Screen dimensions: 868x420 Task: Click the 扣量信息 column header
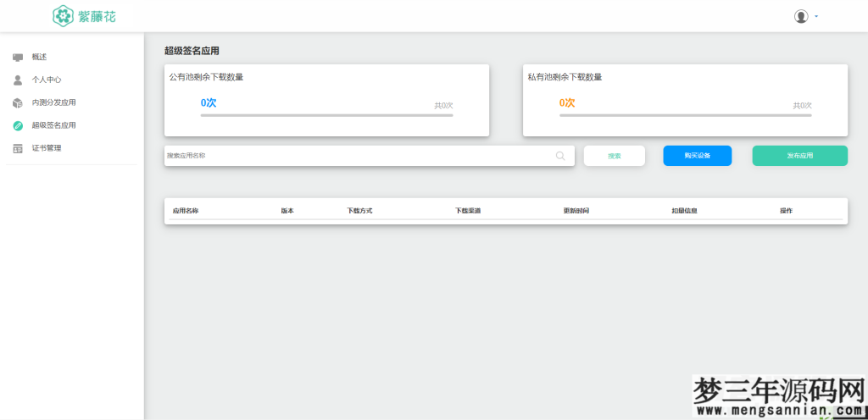tap(684, 211)
